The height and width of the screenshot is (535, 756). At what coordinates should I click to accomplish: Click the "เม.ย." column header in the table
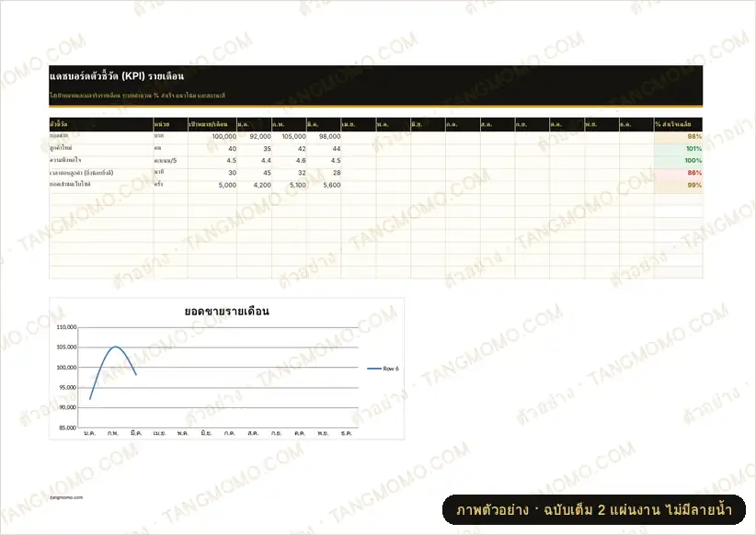[x=359, y=124]
